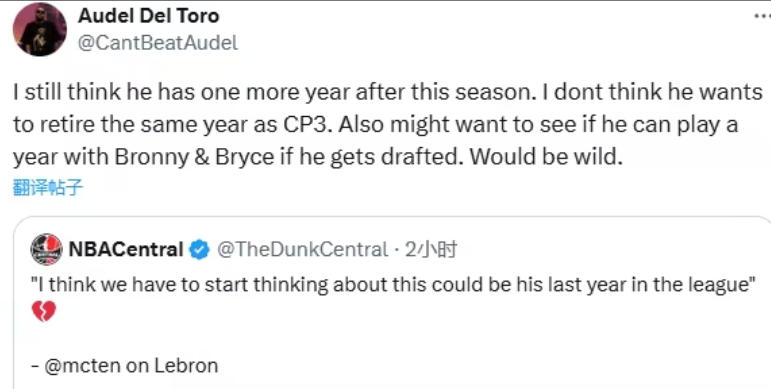The image size is (771, 389).
Task: Click the 翻译帖子 translate post link
Action: (48, 188)
